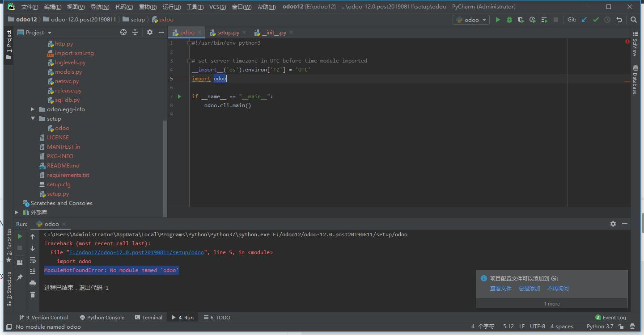644x335 pixels.
Task: Click 总是添加 in Git notification
Action: [x=530, y=289]
